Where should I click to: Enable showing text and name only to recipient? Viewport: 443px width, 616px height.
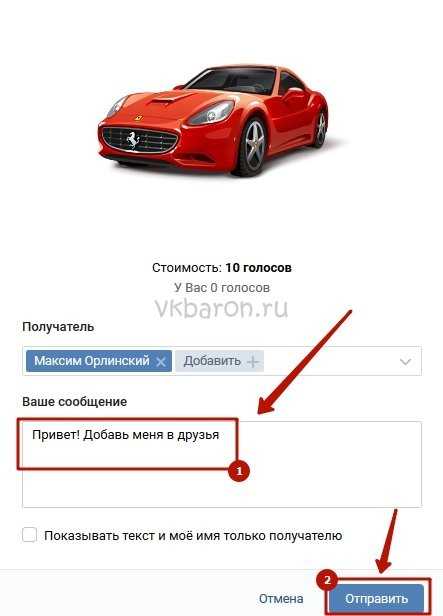pos(29,535)
